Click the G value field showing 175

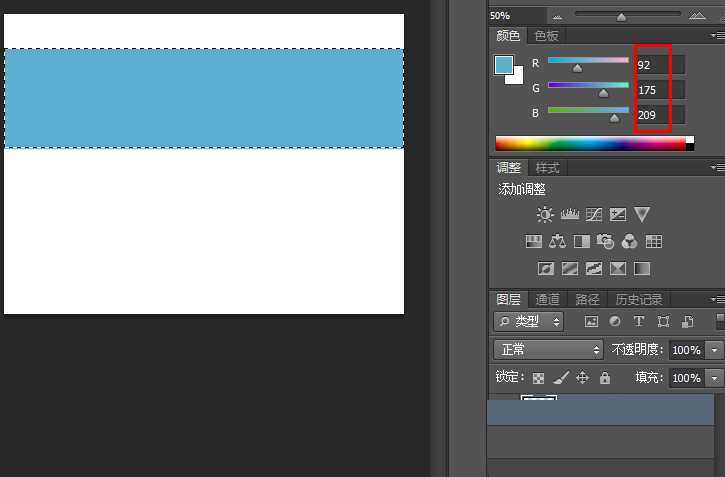[x=660, y=90]
